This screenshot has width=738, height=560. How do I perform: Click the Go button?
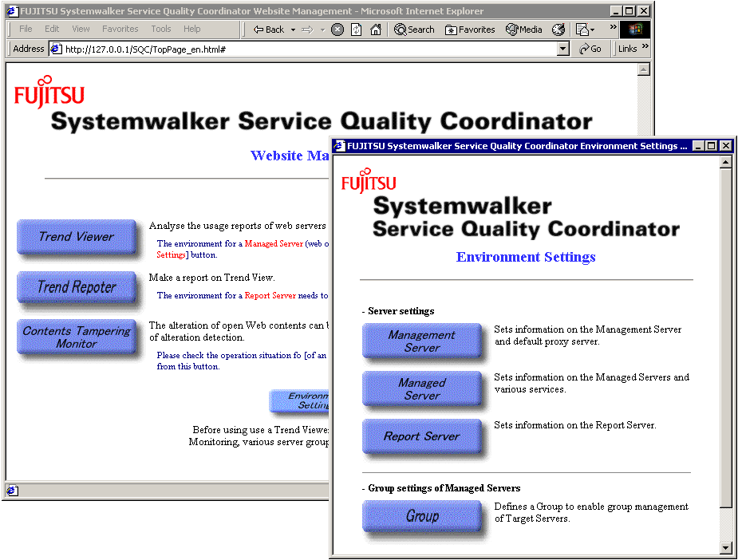590,49
